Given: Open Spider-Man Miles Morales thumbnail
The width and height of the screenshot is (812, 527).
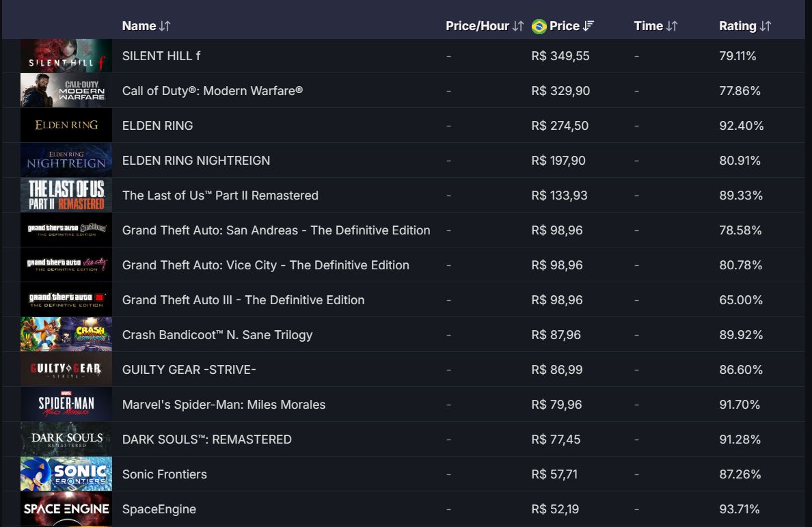Looking at the screenshot, I should coord(66,405).
